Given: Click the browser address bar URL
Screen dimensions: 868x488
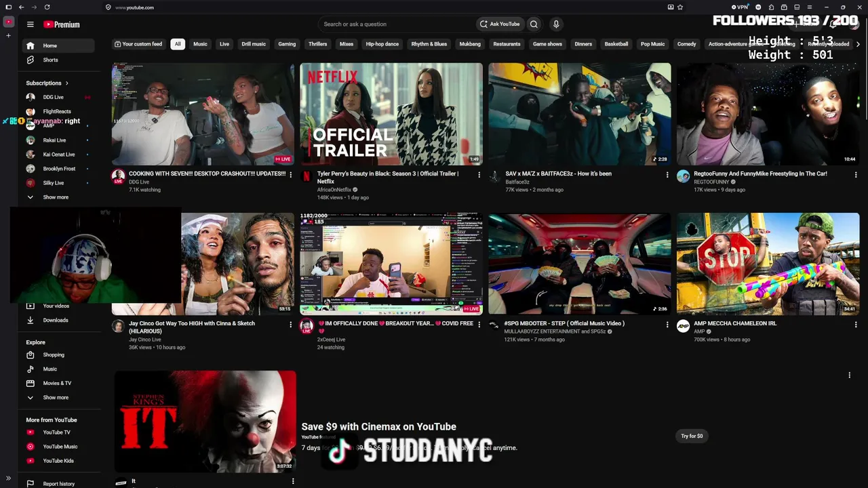Looking at the screenshot, I should [134, 7].
